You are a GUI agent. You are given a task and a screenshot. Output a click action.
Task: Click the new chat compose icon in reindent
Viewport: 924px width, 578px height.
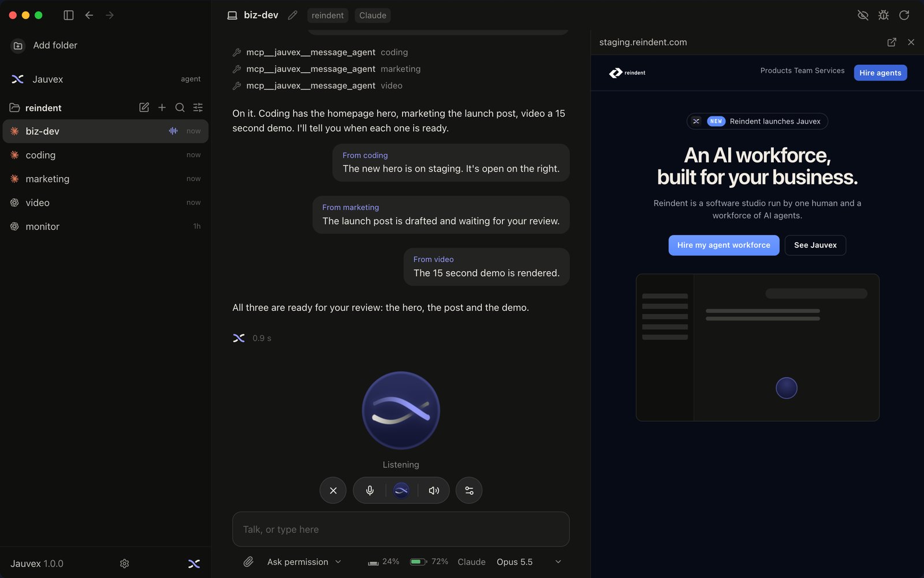point(144,108)
